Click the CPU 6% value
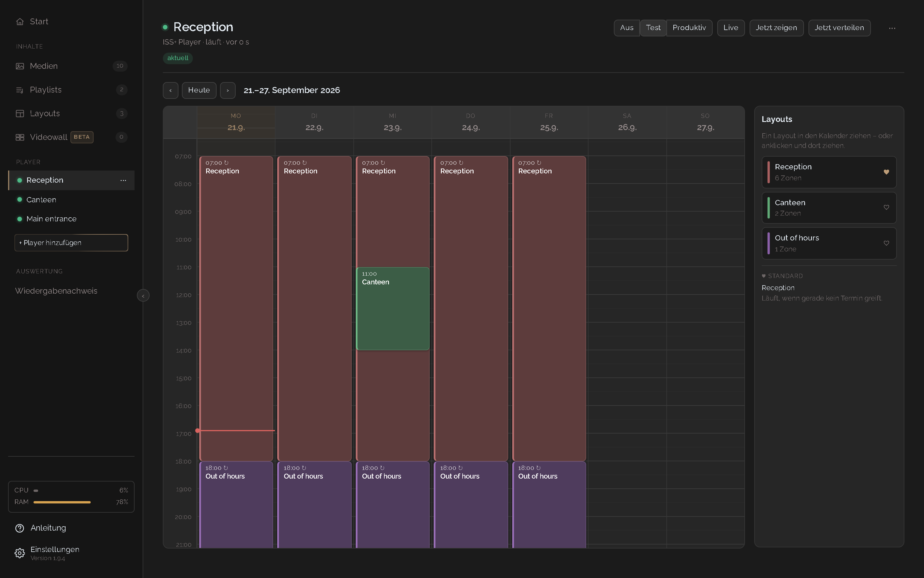Viewport: 924px width, 578px height. [x=123, y=490]
